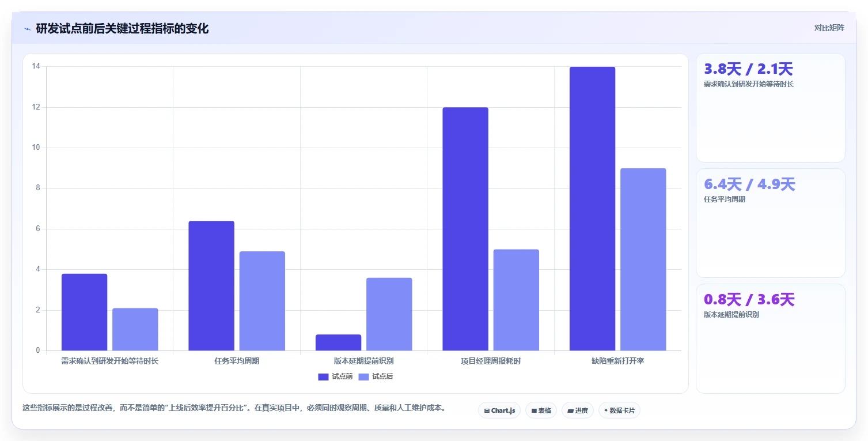Click the 试点前 bar for 缺陷重新打开率
Image resolution: width=868 pixels, height=441 pixels.
[x=592, y=209]
